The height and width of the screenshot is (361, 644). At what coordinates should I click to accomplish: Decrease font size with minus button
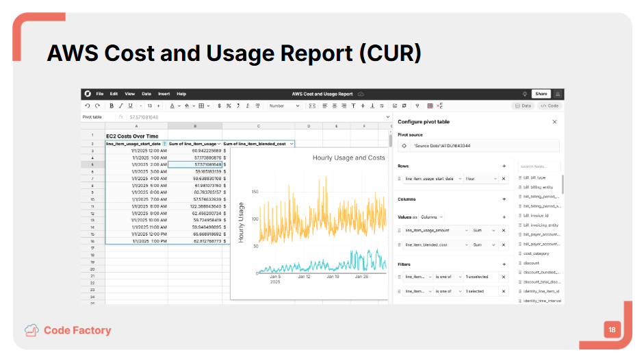pyautogui.click(x=141, y=106)
